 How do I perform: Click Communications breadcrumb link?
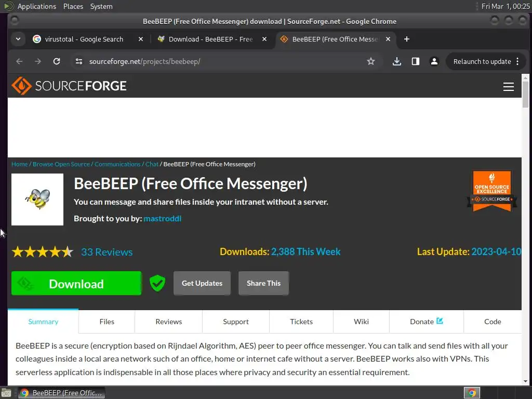[117, 164]
